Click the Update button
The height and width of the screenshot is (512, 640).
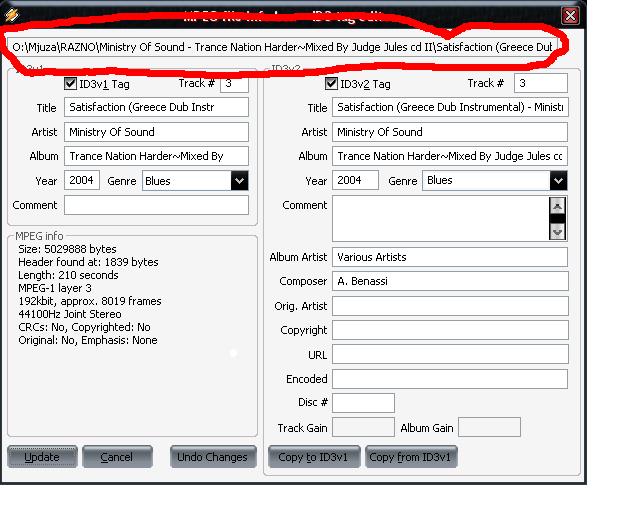tap(42, 457)
